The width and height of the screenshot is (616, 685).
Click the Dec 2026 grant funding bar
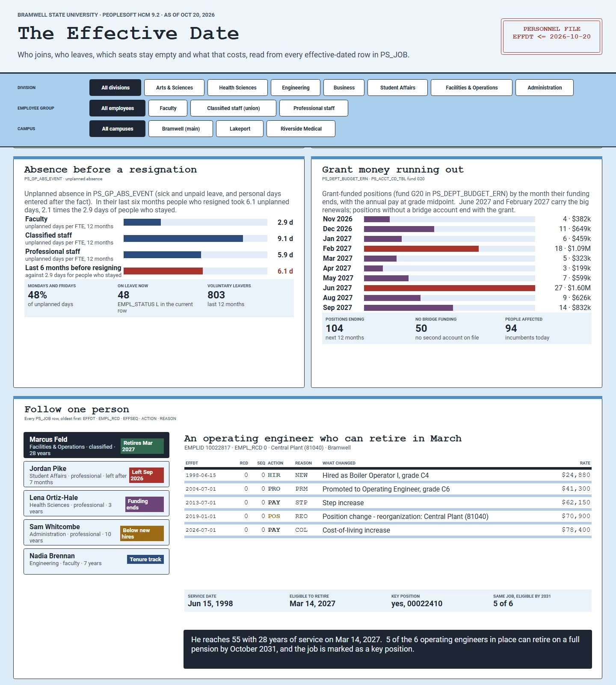click(x=399, y=229)
